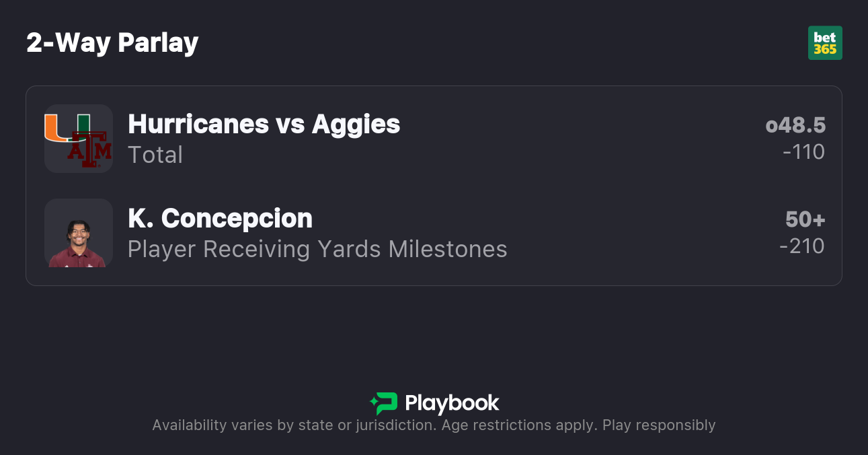868x455 pixels.
Task: Click the green Playbook logo icon
Action: pyautogui.click(x=384, y=403)
